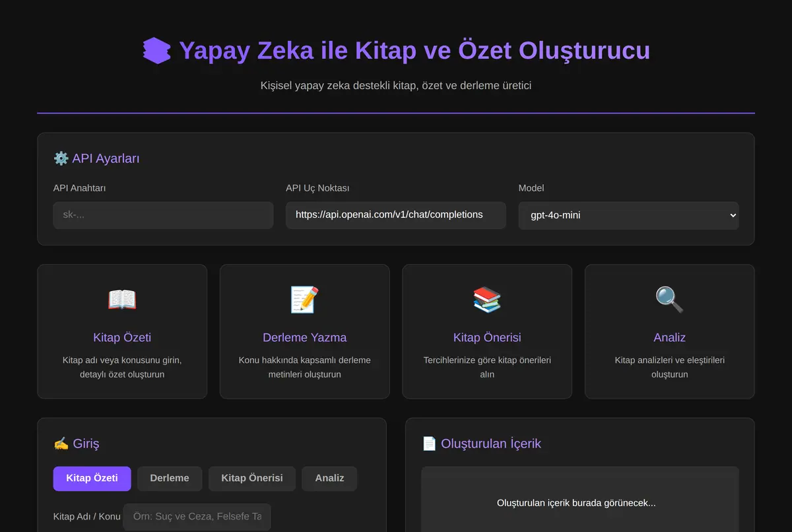Select the Kitap Önerisi card title

[x=487, y=337]
